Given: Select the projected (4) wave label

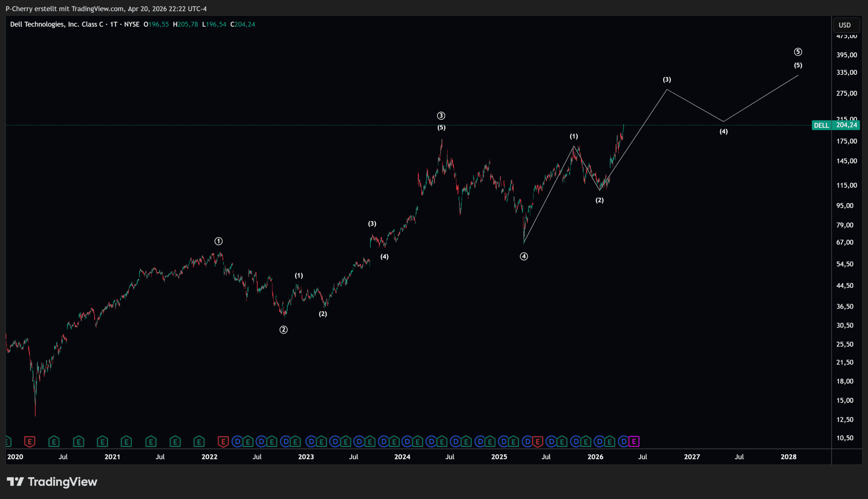Looking at the screenshot, I should [x=724, y=132].
